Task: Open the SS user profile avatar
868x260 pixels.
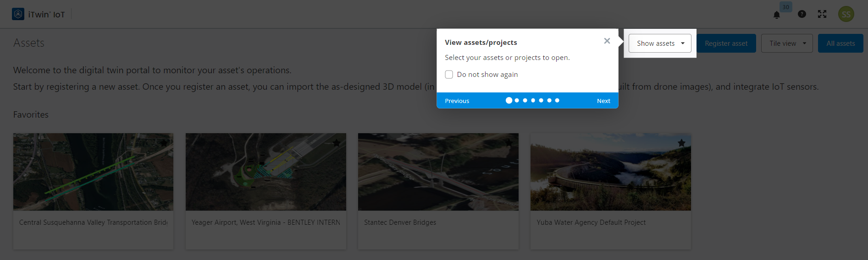Action: (846, 14)
